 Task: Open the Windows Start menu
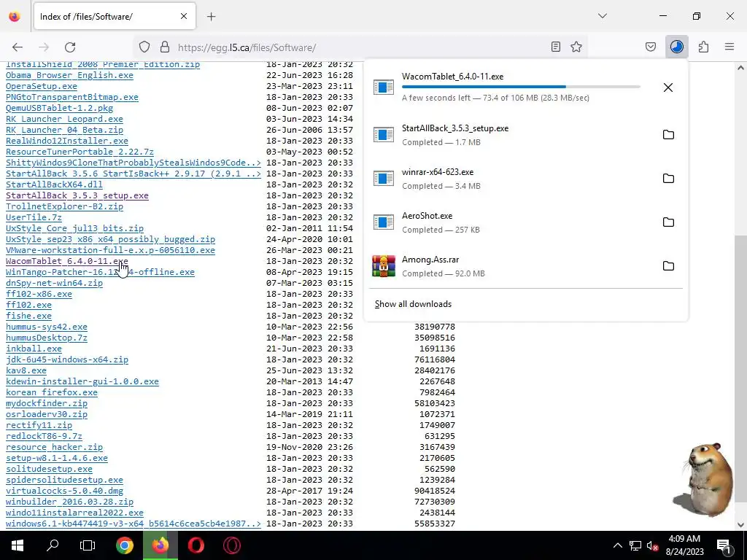[x=18, y=545]
